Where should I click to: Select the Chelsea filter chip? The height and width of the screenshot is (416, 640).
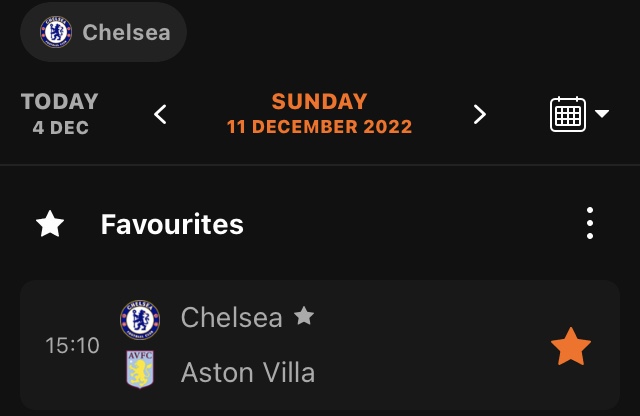pos(103,32)
